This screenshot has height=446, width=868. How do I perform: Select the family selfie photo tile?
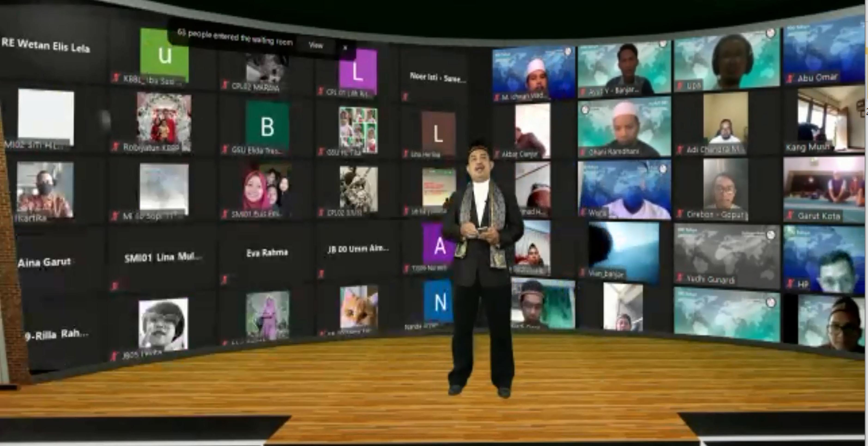point(267,189)
